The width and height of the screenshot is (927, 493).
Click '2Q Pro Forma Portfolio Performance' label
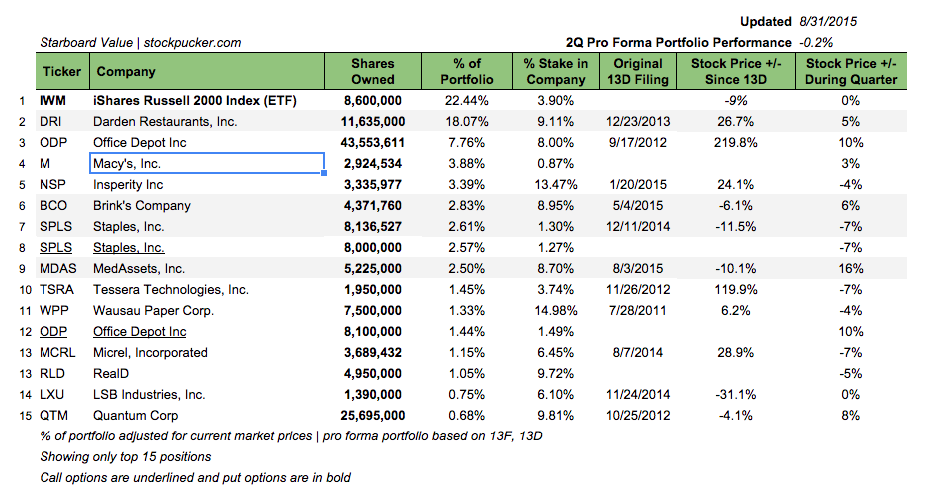click(x=679, y=43)
